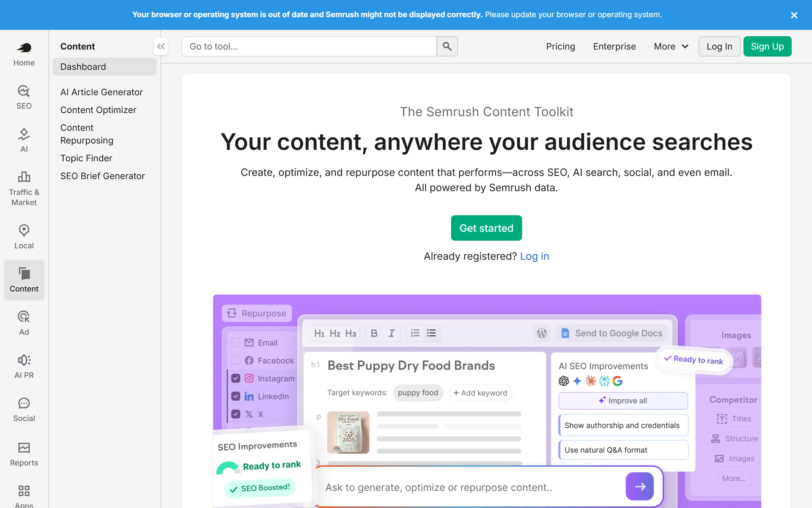Image resolution: width=812 pixels, height=508 pixels.
Task: Click Send to Google Docs
Action: [612, 333]
